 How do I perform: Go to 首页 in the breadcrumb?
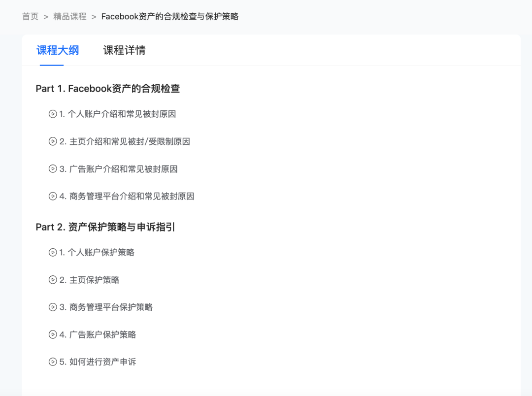[30, 17]
